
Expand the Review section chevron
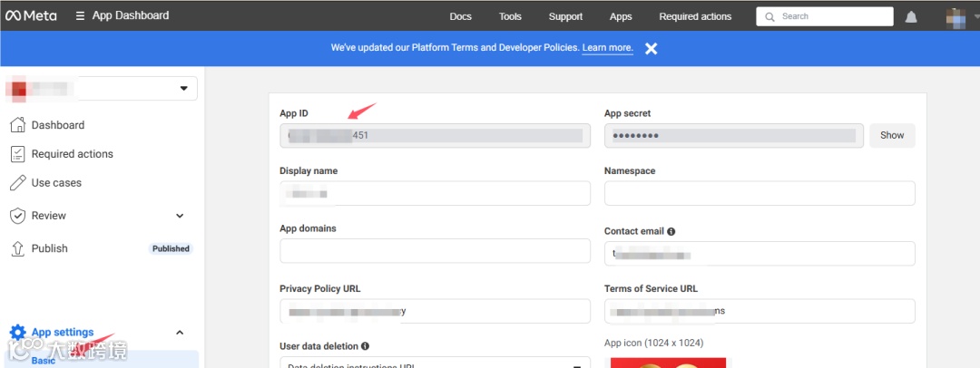click(180, 216)
